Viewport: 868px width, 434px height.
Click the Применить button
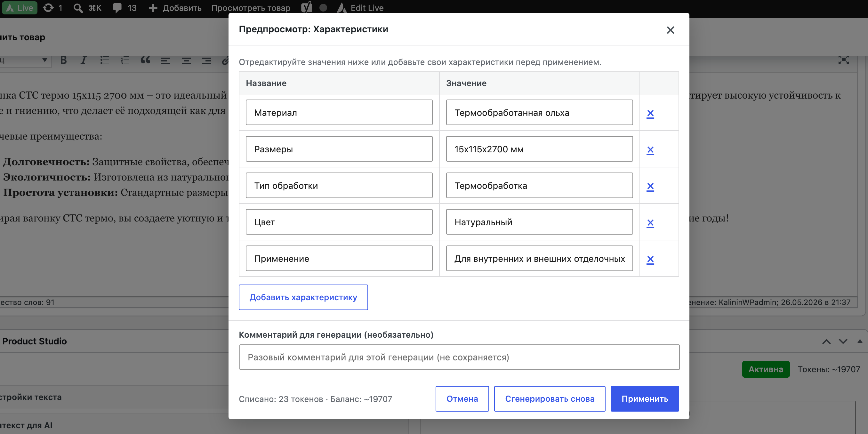[645, 398]
